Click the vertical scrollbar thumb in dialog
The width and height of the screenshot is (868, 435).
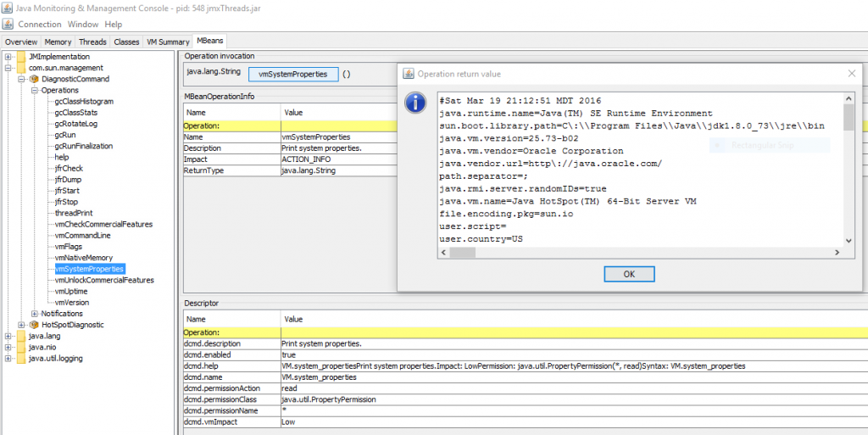(848, 117)
